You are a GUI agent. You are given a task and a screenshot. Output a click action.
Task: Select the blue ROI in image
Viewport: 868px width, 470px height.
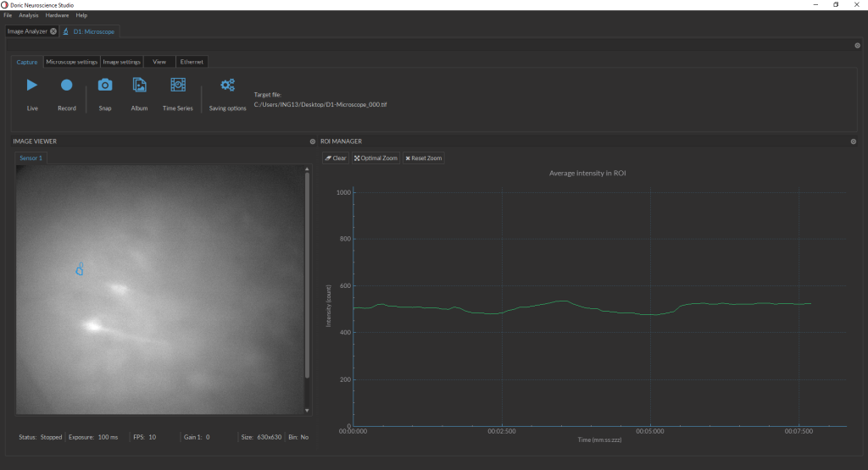coord(80,269)
